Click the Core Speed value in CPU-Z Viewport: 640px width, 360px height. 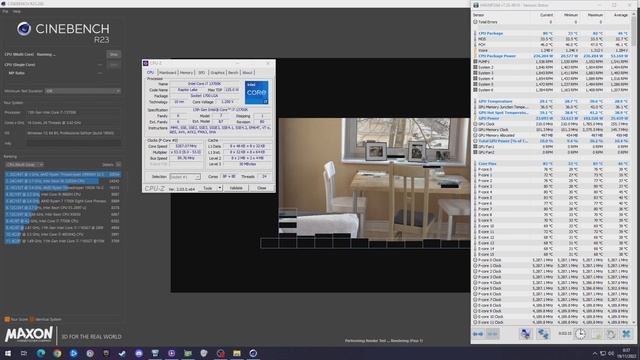tap(186, 146)
